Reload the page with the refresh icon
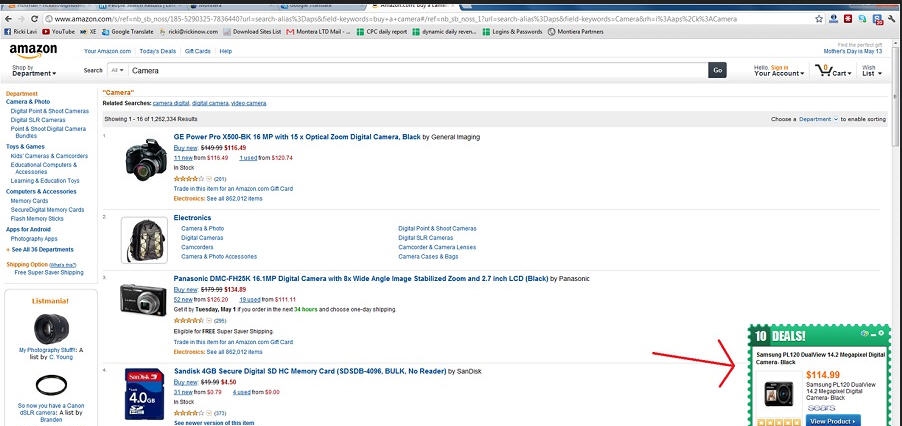The width and height of the screenshot is (902, 426). [x=35, y=19]
